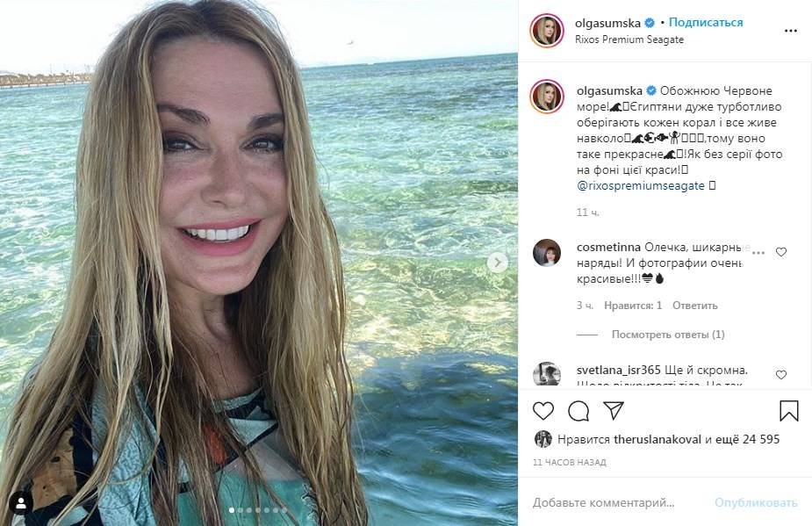Open tagged people icon on the photo
The width and height of the screenshot is (812, 526).
tap(20, 503)
